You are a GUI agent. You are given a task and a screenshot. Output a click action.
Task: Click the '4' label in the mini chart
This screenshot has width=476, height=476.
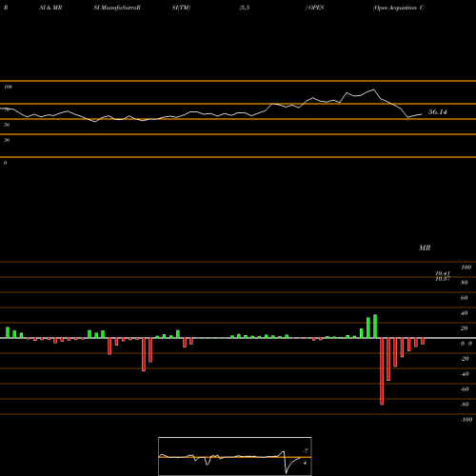(x=305, y=463)
